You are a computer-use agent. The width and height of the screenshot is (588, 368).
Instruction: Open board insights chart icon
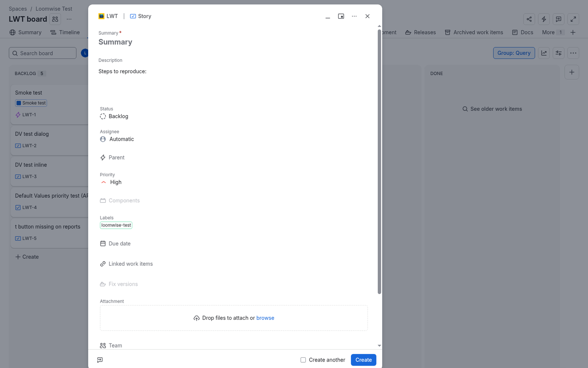(x=544, y=53)
